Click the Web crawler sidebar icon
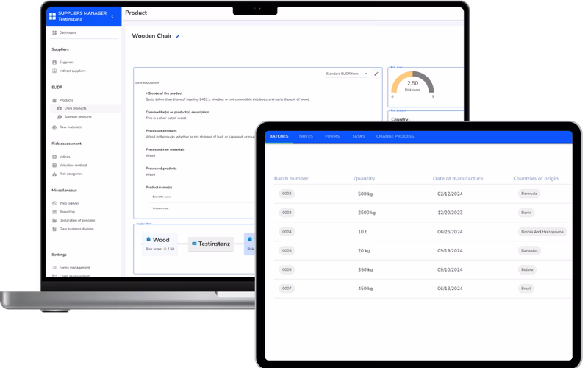The height and width of the screenshot is (368, 588). click(x=54, y=202)
